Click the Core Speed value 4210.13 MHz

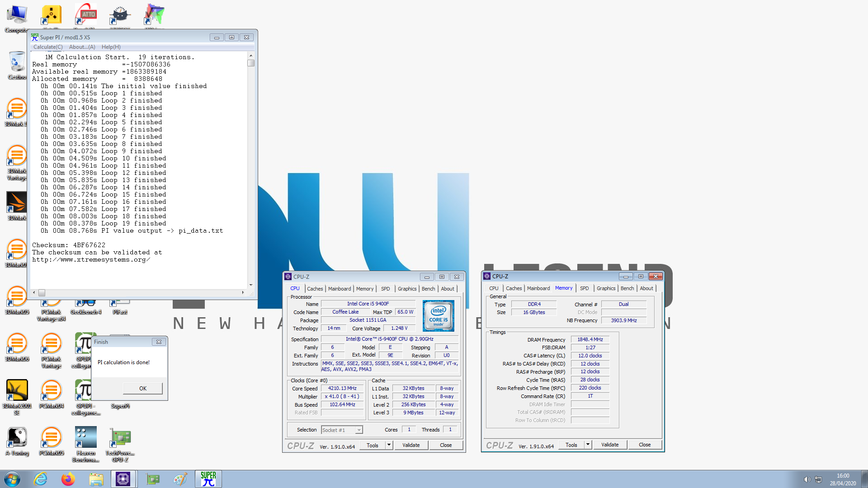point(342,389)
